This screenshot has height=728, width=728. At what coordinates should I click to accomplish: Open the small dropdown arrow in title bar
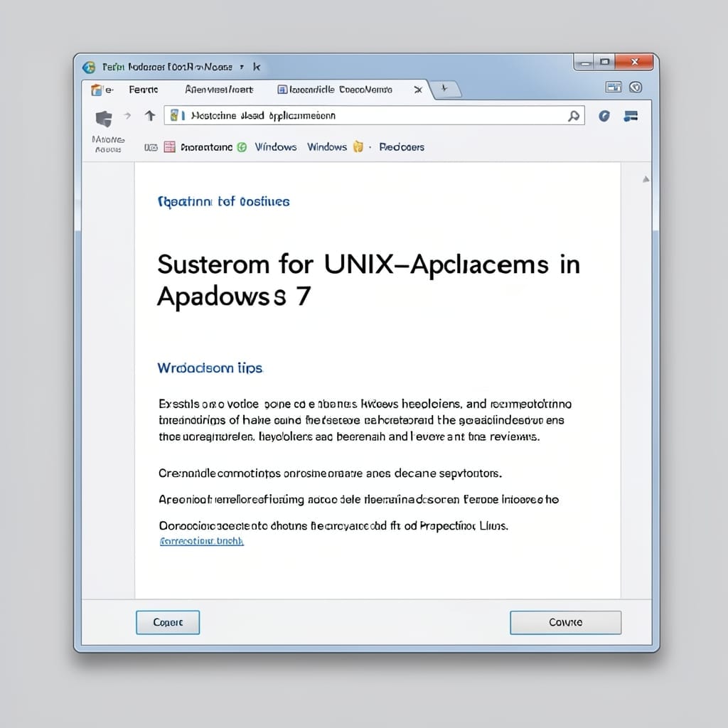242,68
